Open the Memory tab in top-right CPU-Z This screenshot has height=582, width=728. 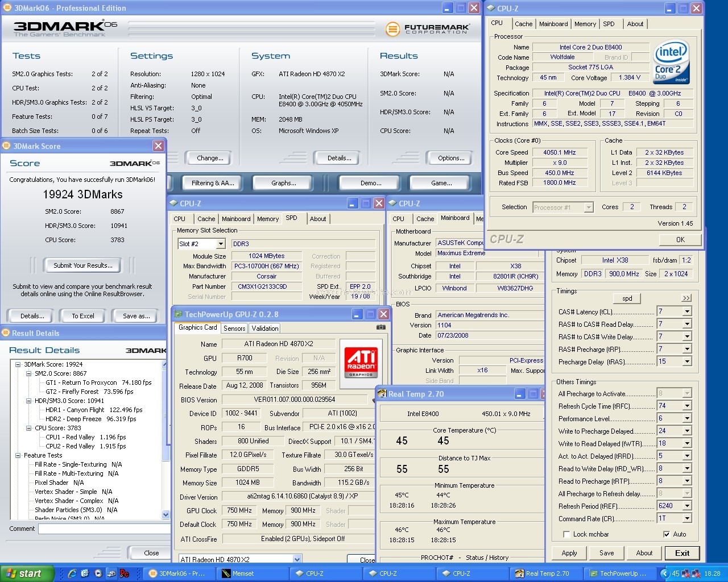585,24
